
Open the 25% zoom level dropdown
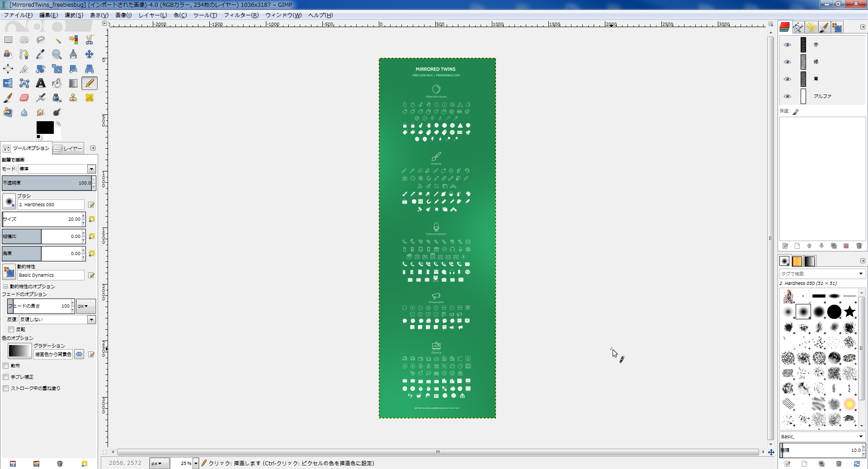(196, 463)
